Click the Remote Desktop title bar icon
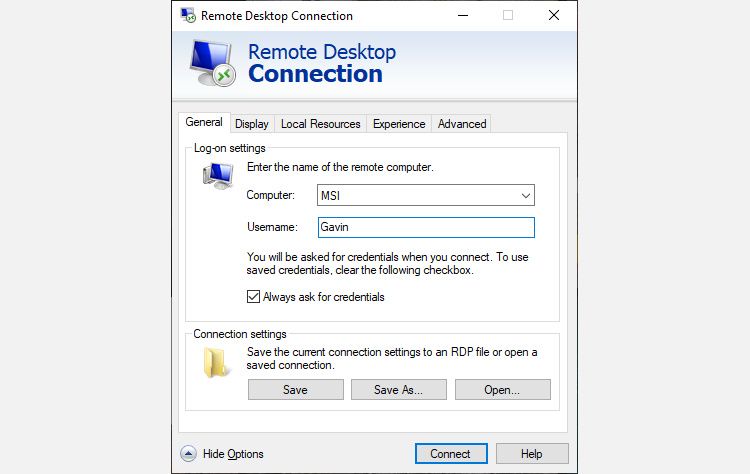This screenshot has height=474, width=750. tap(188, 15)
